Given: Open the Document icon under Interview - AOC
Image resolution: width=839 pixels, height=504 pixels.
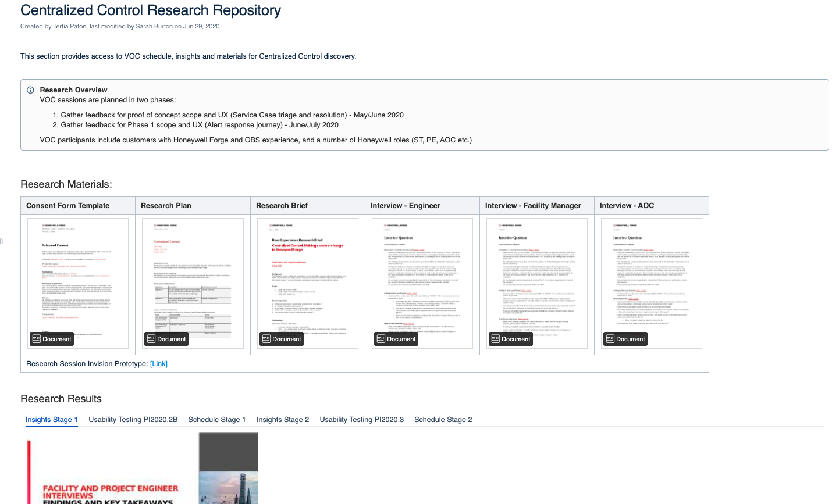Looking at the screenshot, I should (x=625, y=338).
